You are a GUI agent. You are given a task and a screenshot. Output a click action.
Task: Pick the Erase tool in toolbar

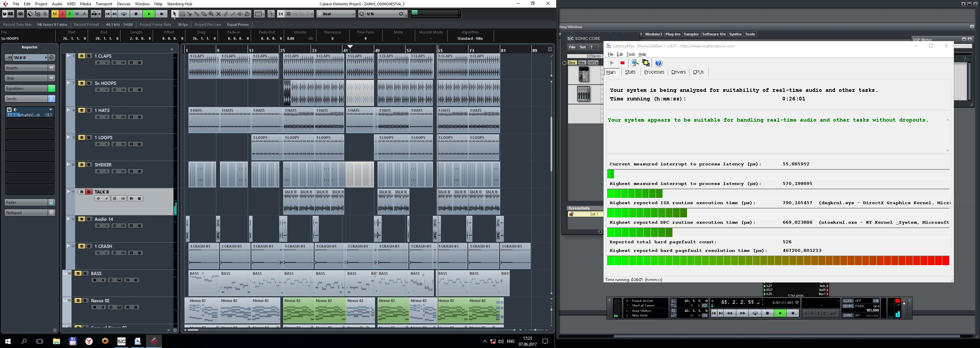(x=204, y=14)
